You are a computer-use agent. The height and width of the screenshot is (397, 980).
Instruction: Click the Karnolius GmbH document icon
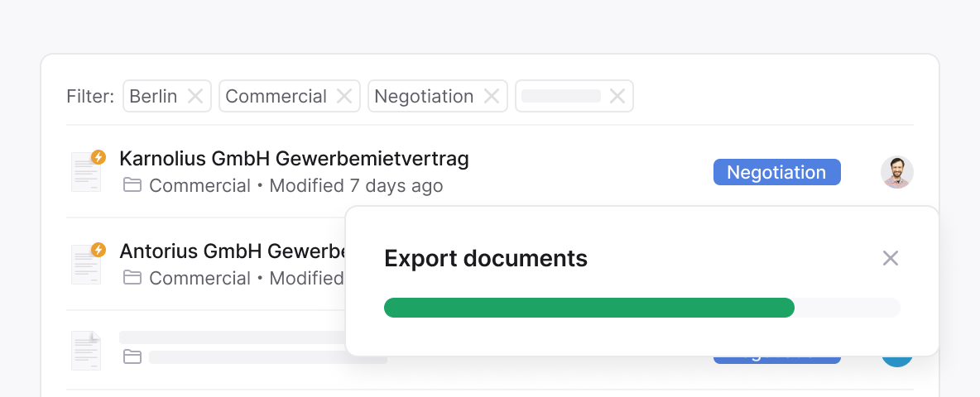coord(85,172)
